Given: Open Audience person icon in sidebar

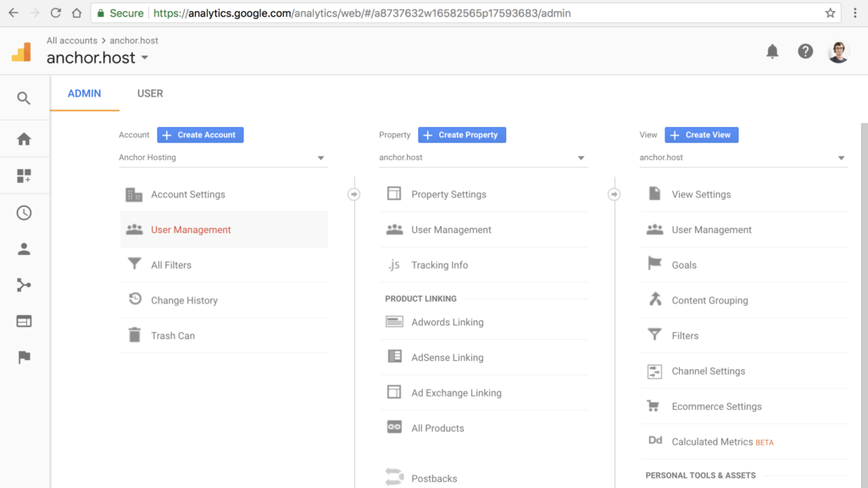Looking at the screenshot, I should tap(24, 249).
